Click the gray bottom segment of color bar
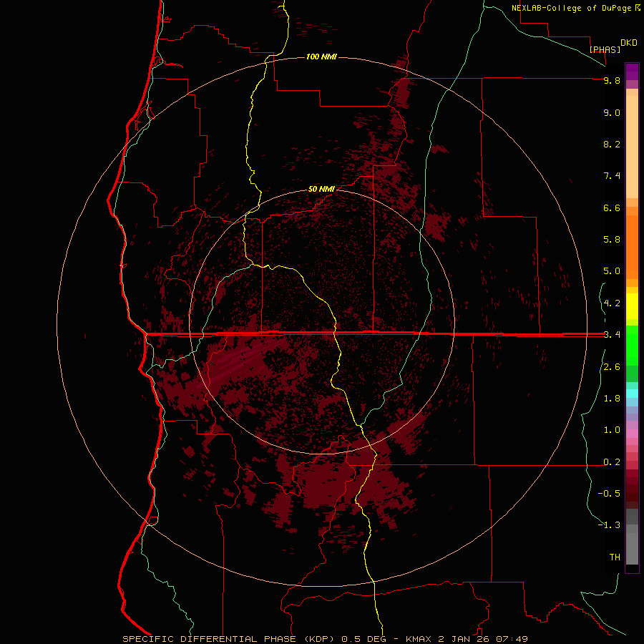The image size is (644, 644). [x=632, y=546]
